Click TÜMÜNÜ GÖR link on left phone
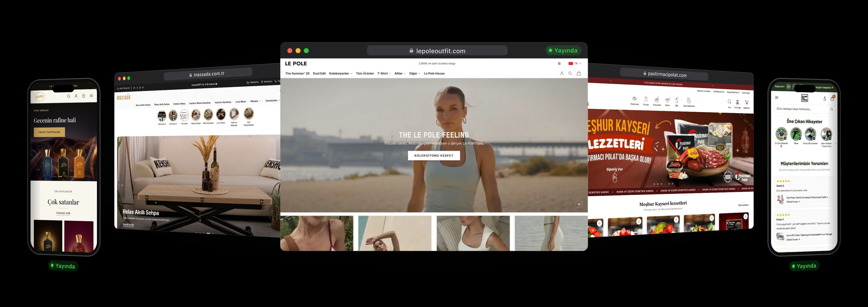 tap(63, 213)
